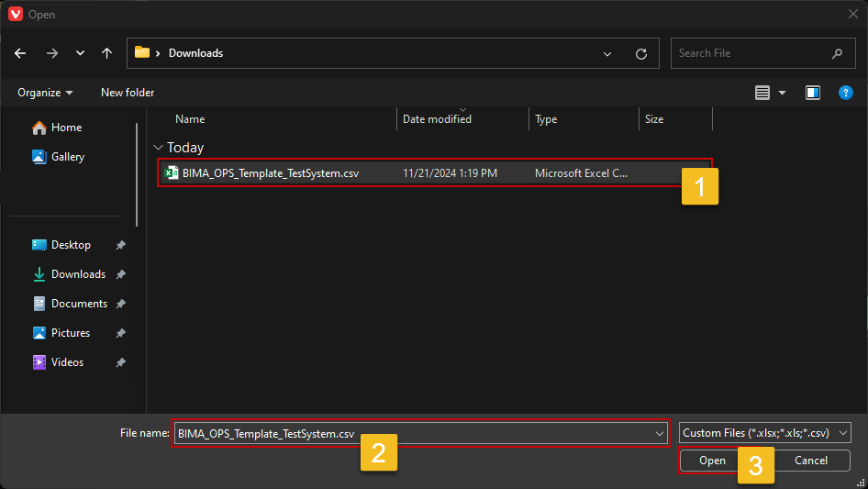868x489 pixels.
Task: Refresh the Downloads folder listing
Action: (641, 53)
